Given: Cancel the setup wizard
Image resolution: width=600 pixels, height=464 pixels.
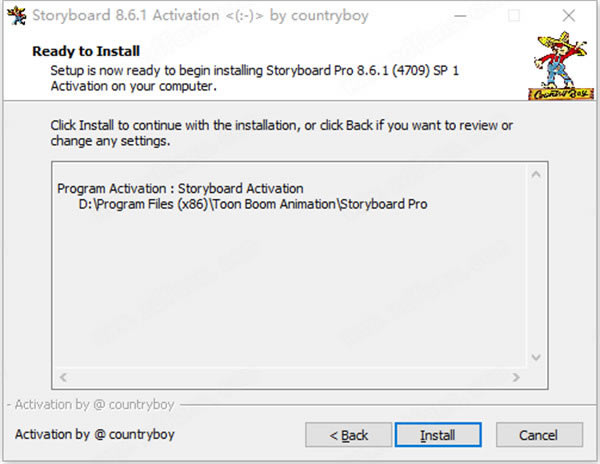Looking at the screenshot, I should pyautogui.click(x=539, y=435).
